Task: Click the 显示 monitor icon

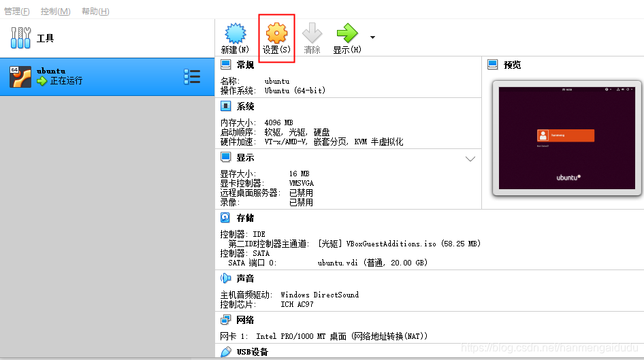Action: [x=225, y=157]
